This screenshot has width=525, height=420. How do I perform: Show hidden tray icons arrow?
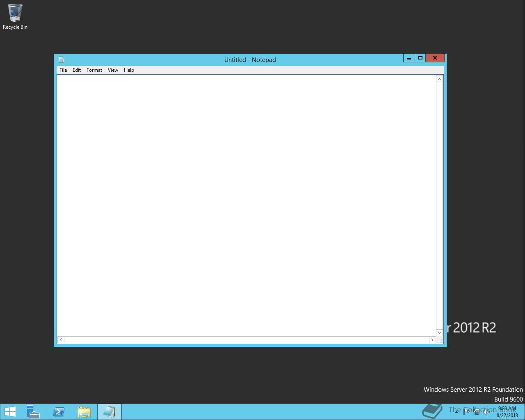click(457, 412)
